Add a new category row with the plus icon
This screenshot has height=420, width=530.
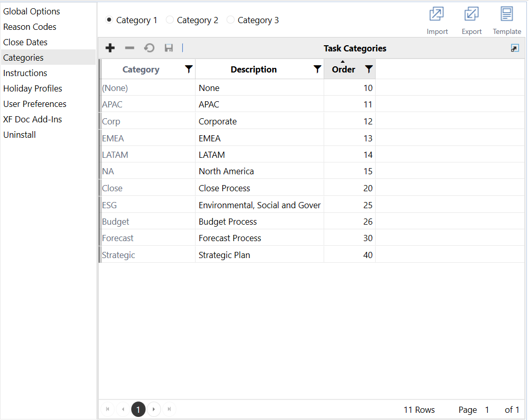click(110, 48)
